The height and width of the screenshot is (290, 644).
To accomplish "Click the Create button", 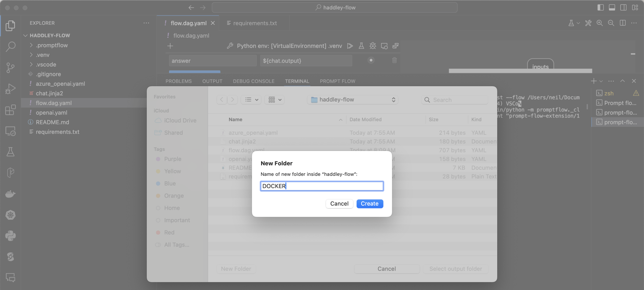I will point(369,204).
